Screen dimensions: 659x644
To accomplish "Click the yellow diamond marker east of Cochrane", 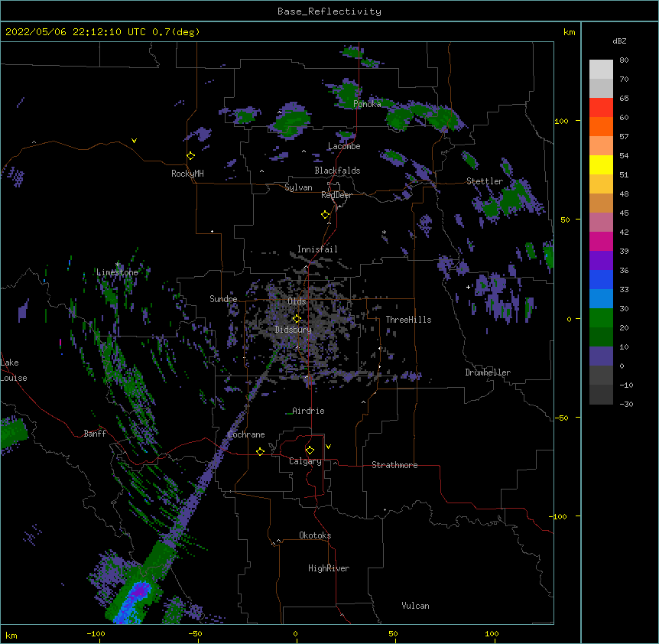I will pyautogui.click(x=260, y=451).
